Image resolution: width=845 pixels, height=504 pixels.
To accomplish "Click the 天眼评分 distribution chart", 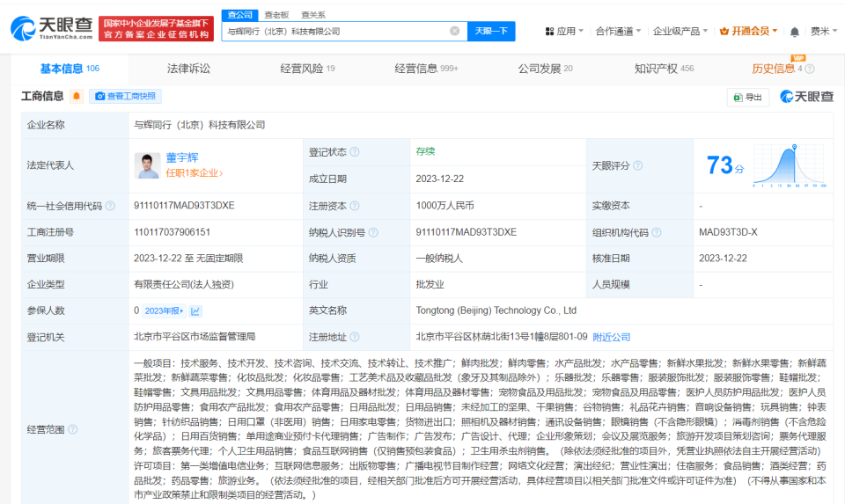I will click(790, 166).
